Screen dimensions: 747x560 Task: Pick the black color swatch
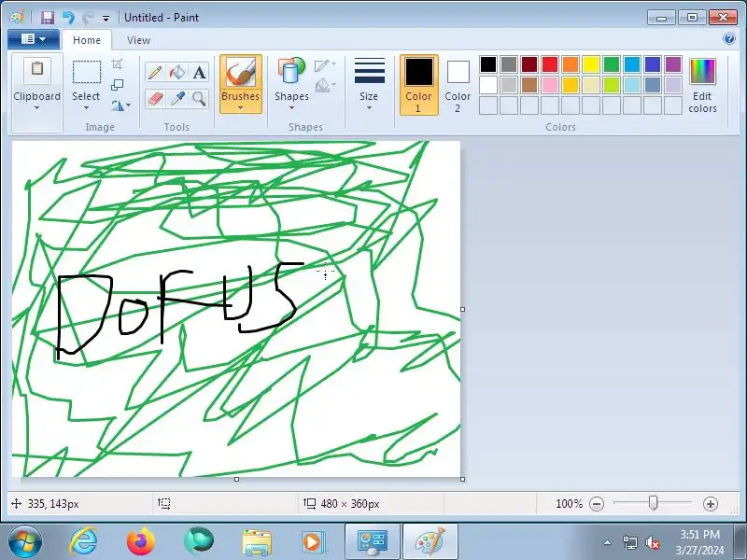[488, 64]
